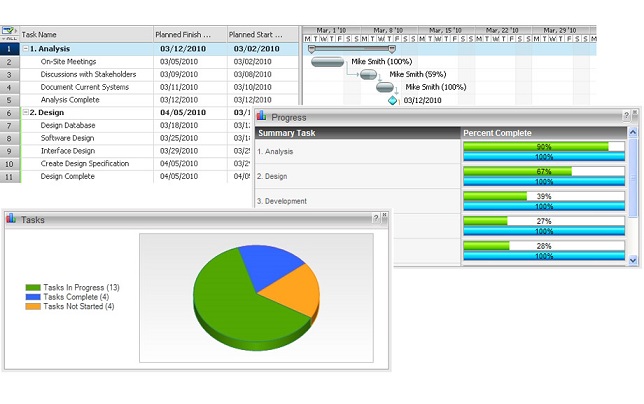Open help in the Tasks panel

(376, 218)
